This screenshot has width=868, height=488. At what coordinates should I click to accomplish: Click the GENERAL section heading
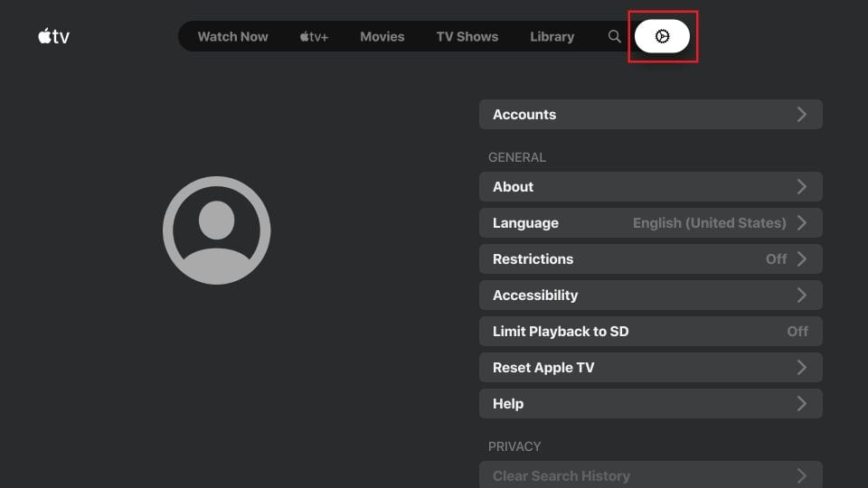(x=517, y=157)
